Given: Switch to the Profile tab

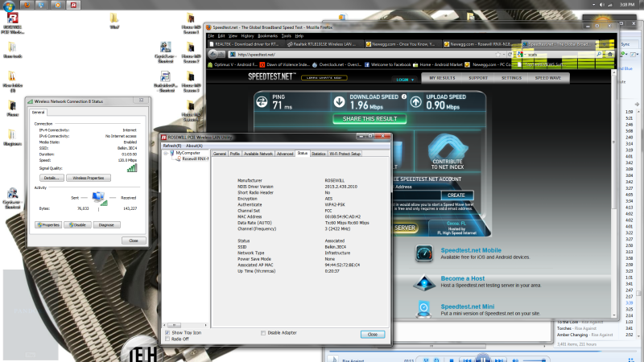Looking at the screenshot, I should coord(234,154).
